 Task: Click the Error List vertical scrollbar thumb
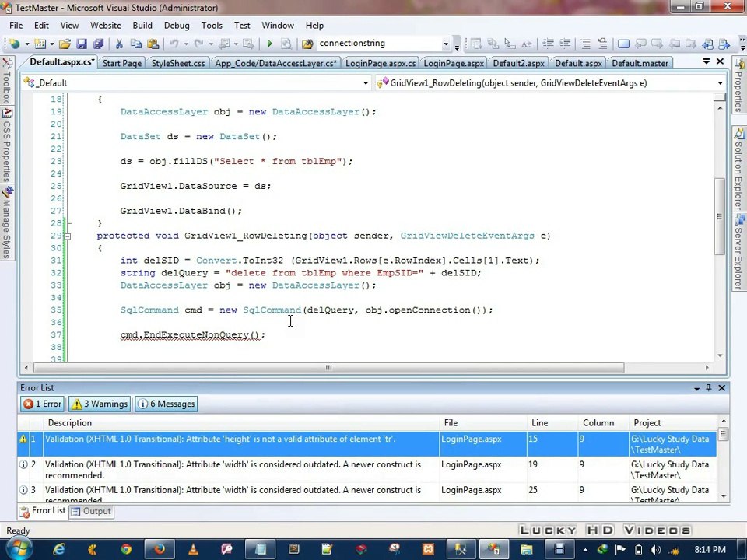(x=723, y=434)
